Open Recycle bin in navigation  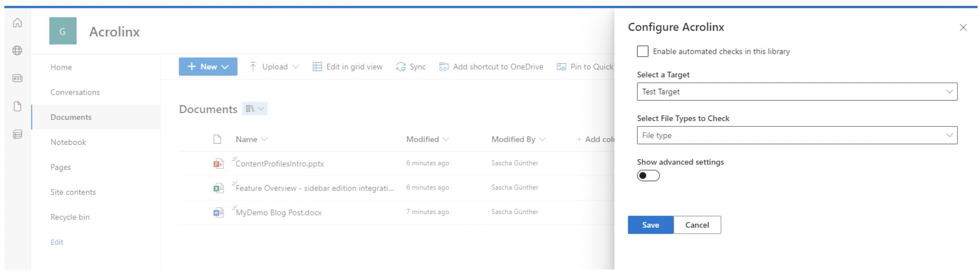tap(70, 217)
